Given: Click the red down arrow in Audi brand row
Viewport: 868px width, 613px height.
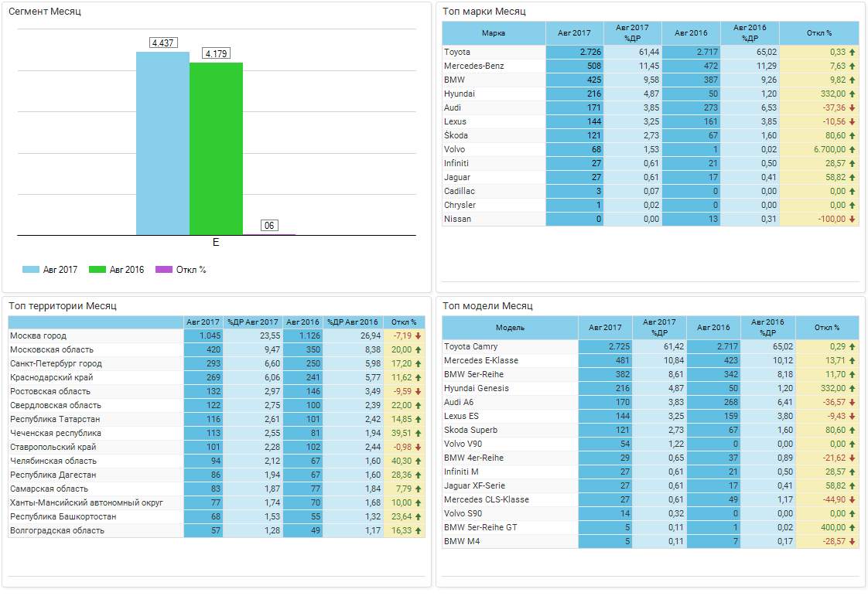Looking at the screenshot, I should [x=852, y=108].
